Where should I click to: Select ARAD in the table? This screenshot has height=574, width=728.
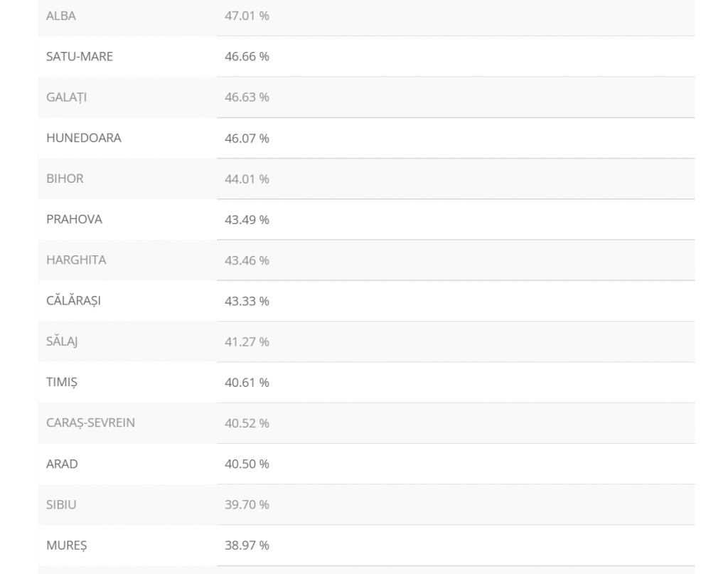click(x=62, y=464)
